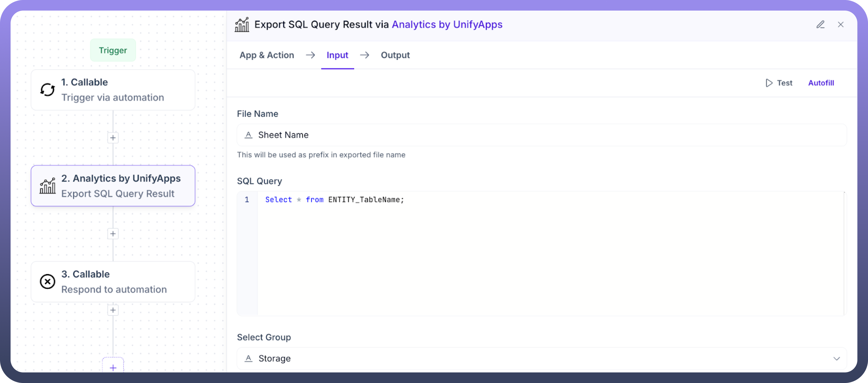Click the Callable trigger refresh icon
Image resolution: width=868 pixels, height=383 pixels.
click(x=48, y=90)
